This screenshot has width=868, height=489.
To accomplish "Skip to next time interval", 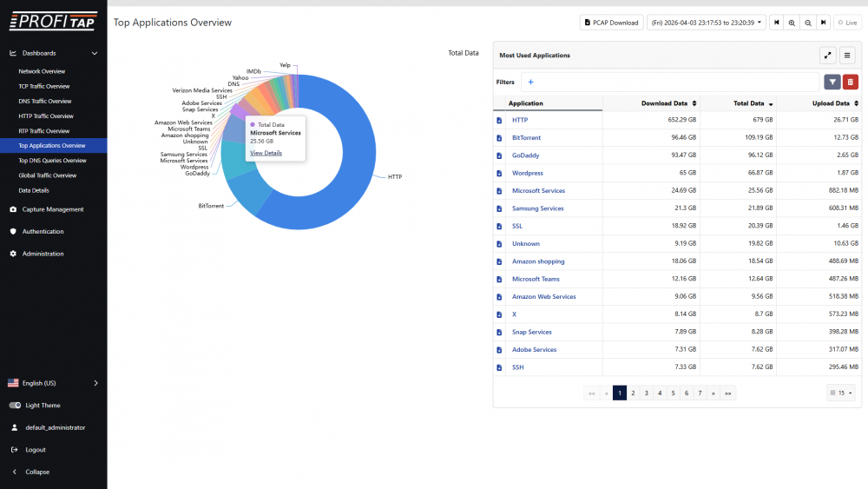I will click(823, 23).
